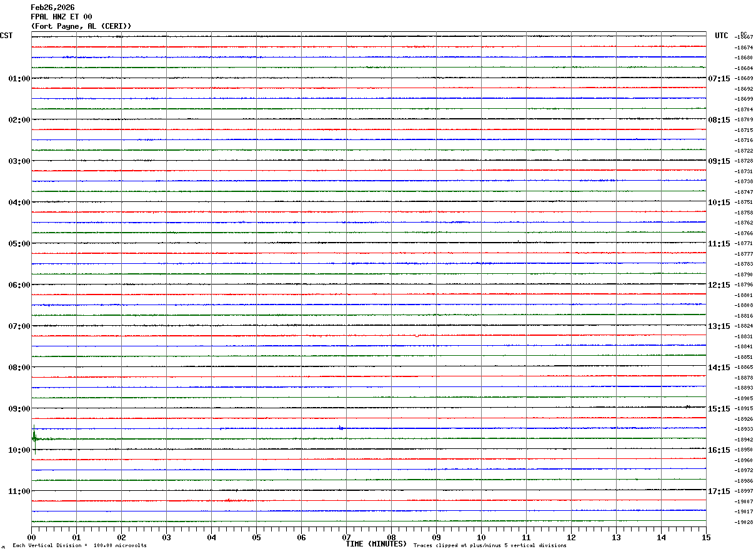Click the DC offset value "-18762"
The image size is (756, 554).
[744, 223]
